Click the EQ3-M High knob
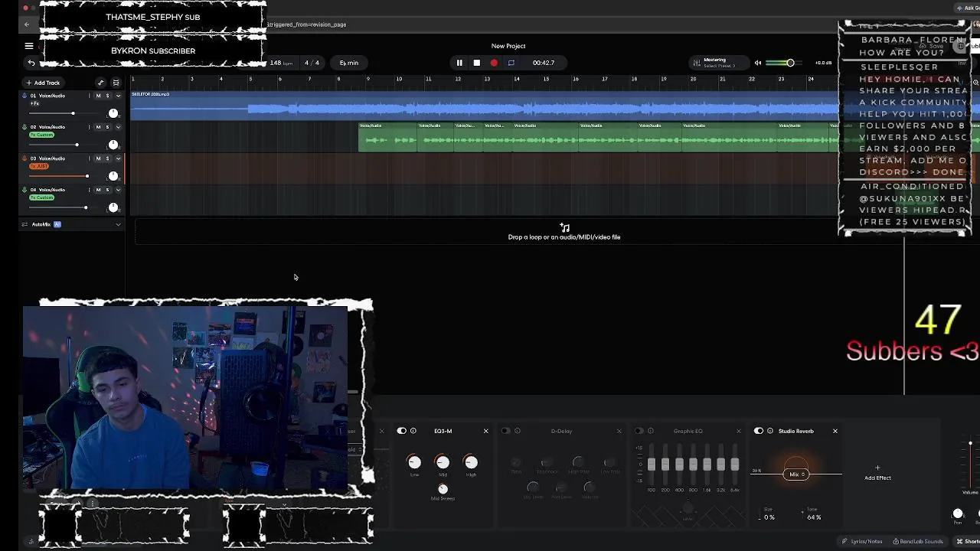The image size is (980, 551). pyautogui.click(x=471, y=462)
